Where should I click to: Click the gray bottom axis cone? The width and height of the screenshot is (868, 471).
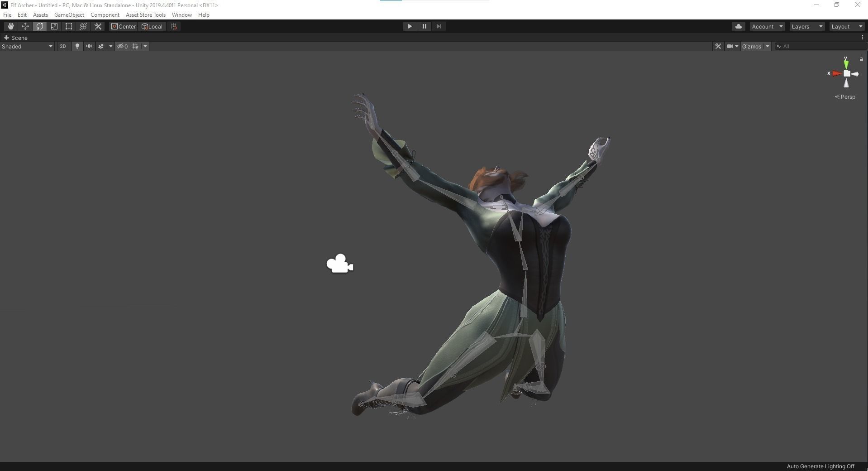point(846,83)
